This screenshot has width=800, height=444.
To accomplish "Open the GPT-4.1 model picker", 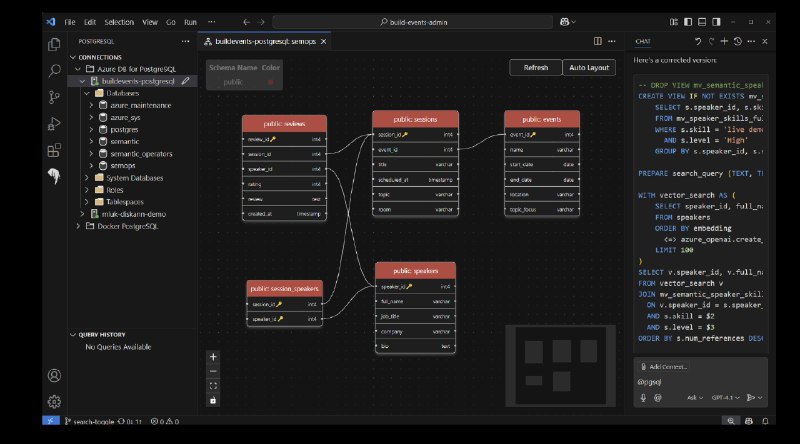I will click(x=726, y=398).
